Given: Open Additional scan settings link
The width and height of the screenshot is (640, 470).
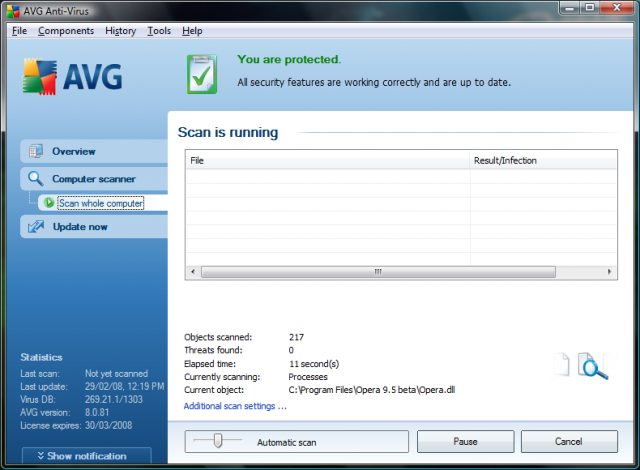Looking at the screenshot, I should (235, 406).
